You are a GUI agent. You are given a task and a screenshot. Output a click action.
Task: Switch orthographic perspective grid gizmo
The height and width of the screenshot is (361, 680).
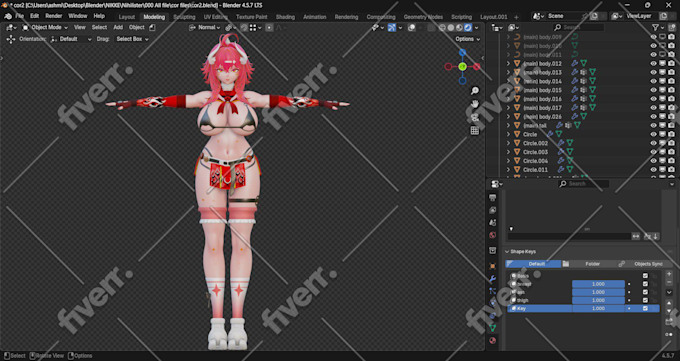pyautogui.click(x=475, y=131)
